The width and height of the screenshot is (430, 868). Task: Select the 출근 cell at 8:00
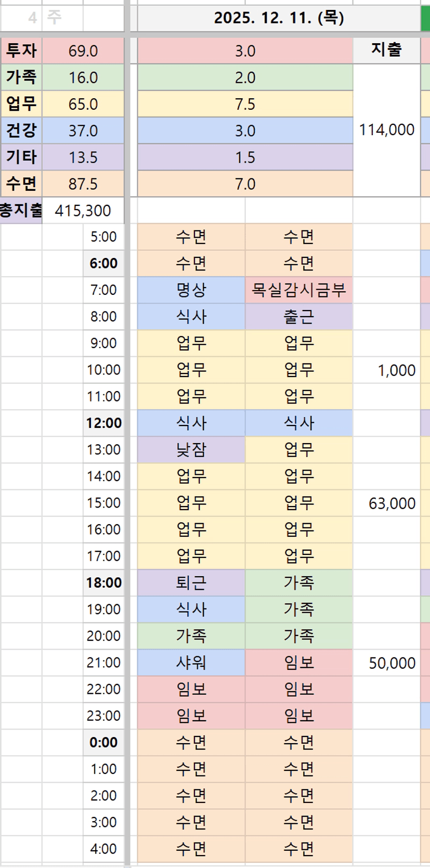click(x=298, y=316)
